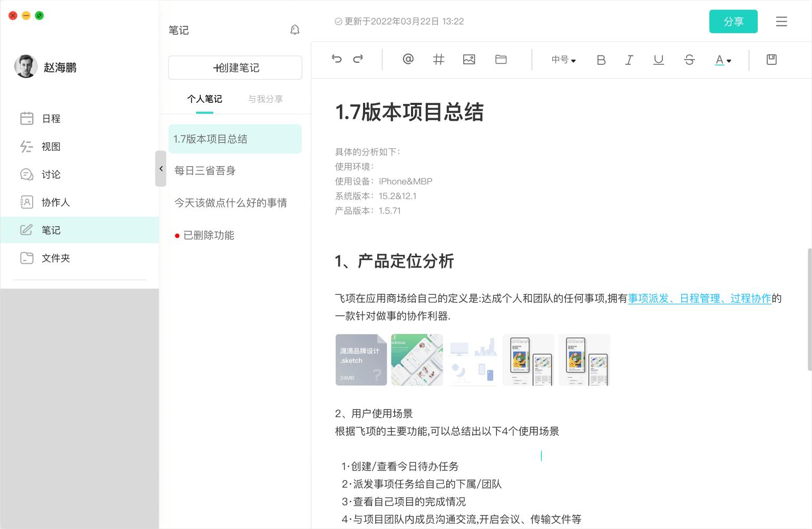The image size is (812, 529).
Task: Click the undo arrow icon
Action: click(336, 59)
